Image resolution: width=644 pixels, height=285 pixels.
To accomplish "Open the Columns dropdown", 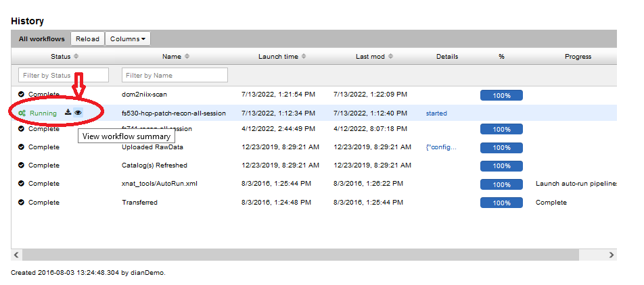I will point(128,39).
